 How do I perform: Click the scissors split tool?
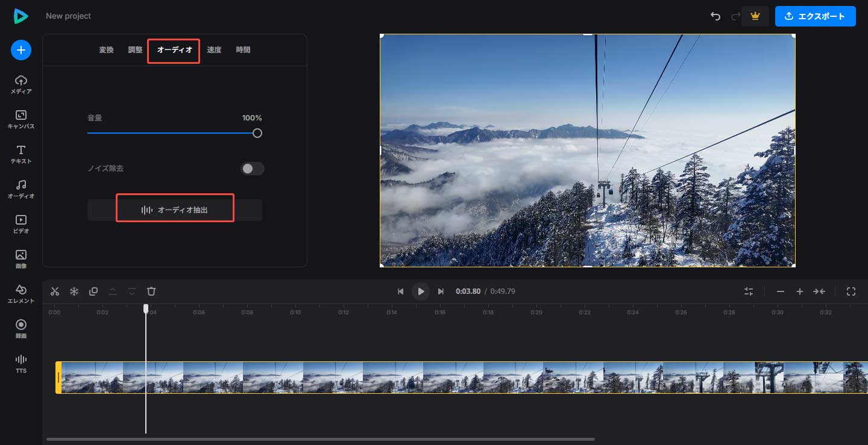pos(55,291)
